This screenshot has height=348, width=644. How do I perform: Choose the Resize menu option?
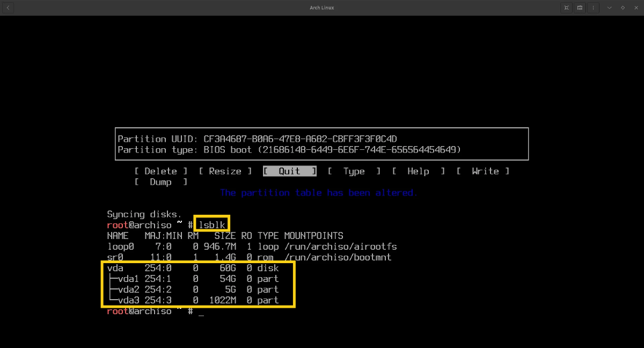click(x=225, y=171)
